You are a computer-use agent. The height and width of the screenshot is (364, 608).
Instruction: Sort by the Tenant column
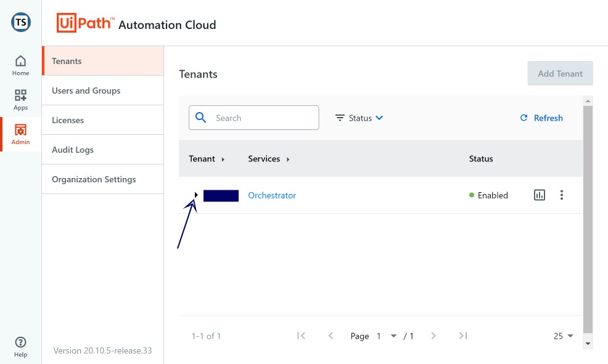point(207,159)
